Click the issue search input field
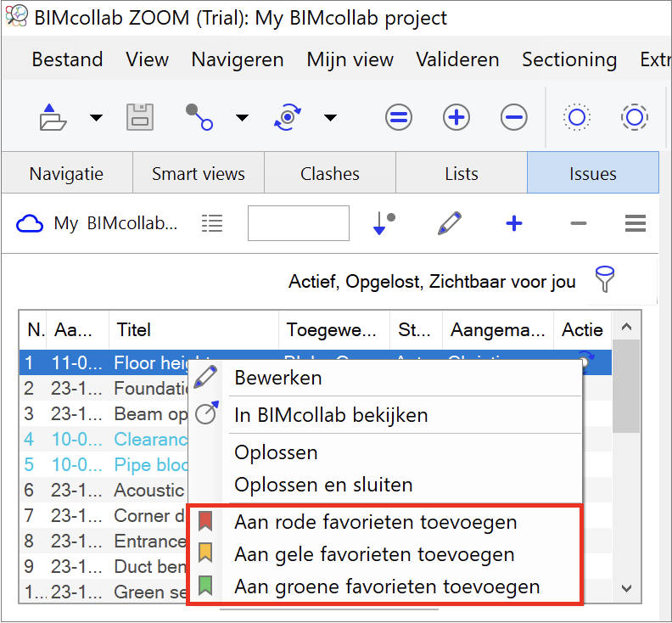This screenshot has height=623, width=672. (299, 223)
